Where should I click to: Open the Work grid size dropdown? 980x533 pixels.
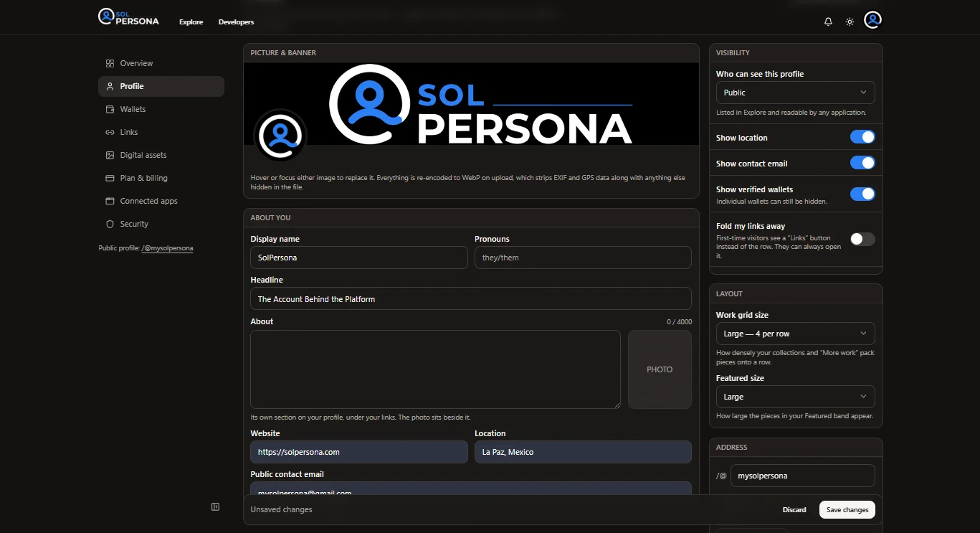795,334
